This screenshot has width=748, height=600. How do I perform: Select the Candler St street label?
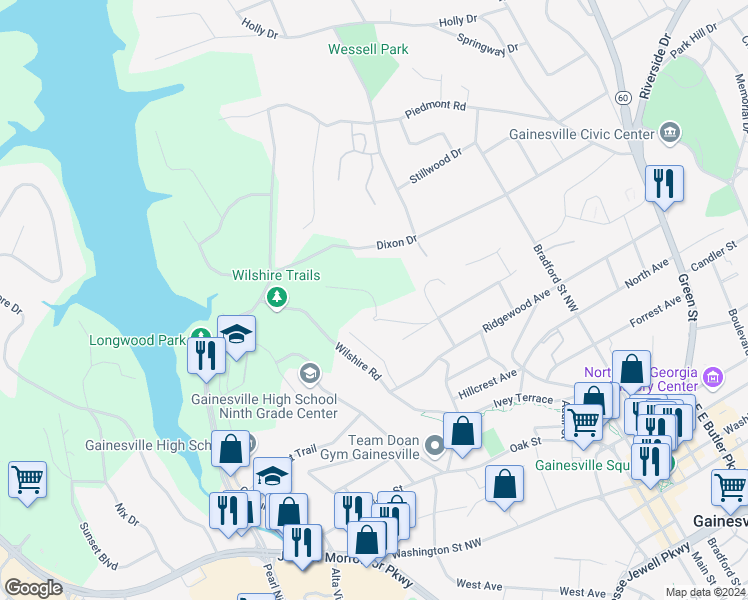tap(714, 256)
